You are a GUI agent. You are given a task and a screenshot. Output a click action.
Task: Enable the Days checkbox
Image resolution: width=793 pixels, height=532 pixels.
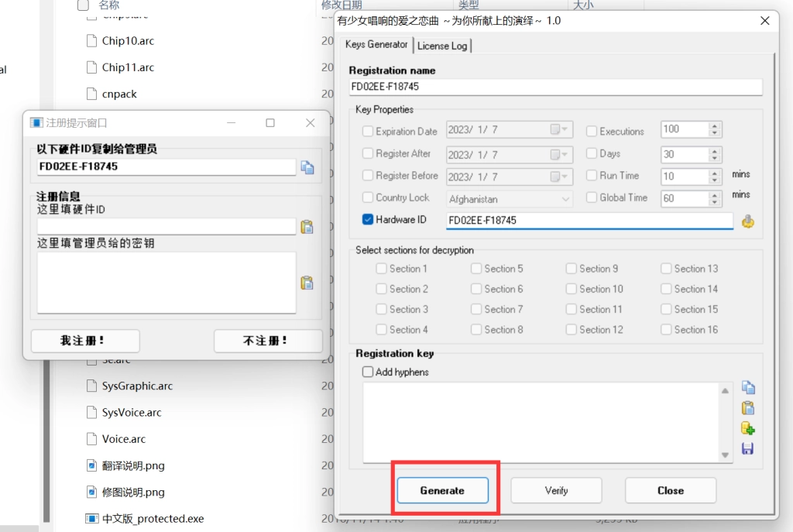click(x=591, y=153)
